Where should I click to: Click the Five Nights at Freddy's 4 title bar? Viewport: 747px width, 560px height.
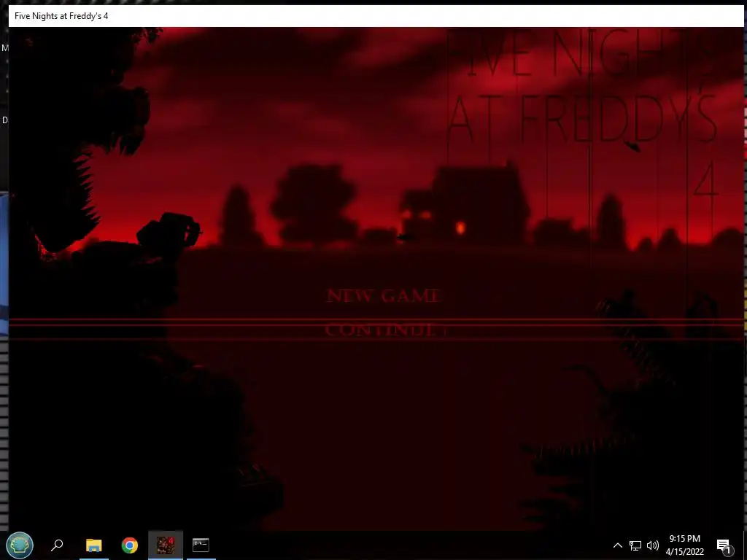click(x=376, y=16)
